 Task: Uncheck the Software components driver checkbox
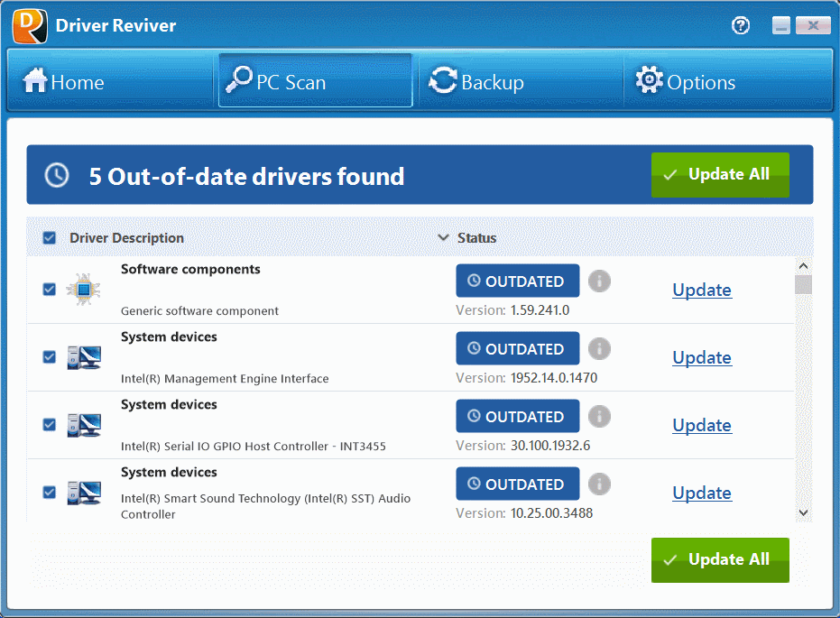(49, 289)
